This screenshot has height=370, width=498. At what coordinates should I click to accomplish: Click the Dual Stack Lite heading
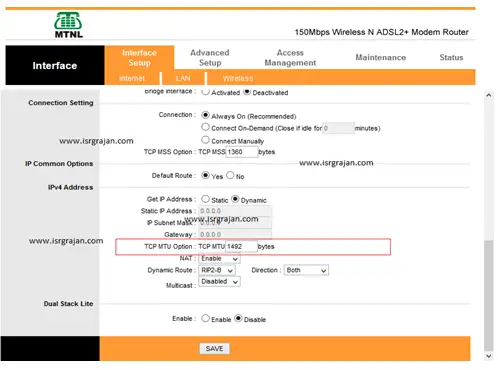click(68, 304)
